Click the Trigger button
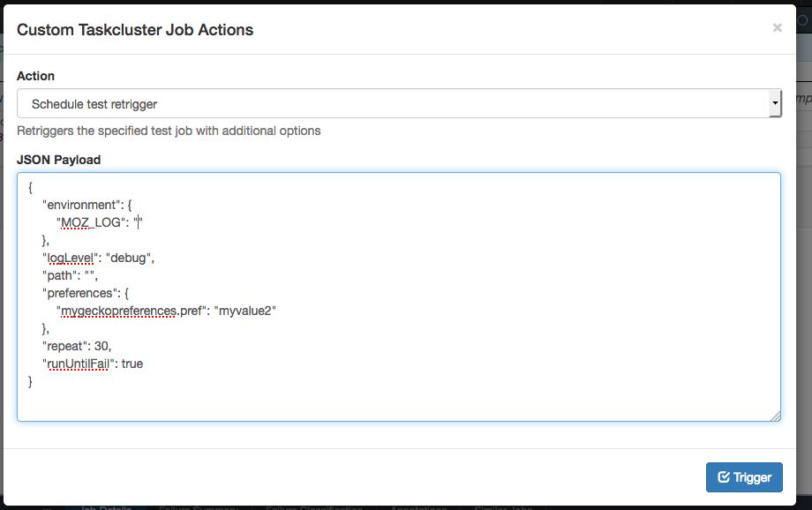This screenshot has width=812, height=510. pyautogui.click(x=744, y=477)
